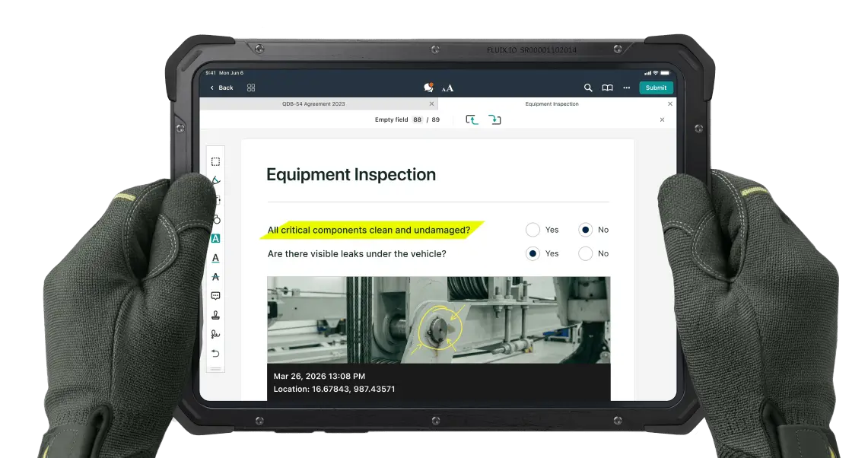Select Yes for critical components clean
This screenshot has width=868, height=458.
[533, 230]
